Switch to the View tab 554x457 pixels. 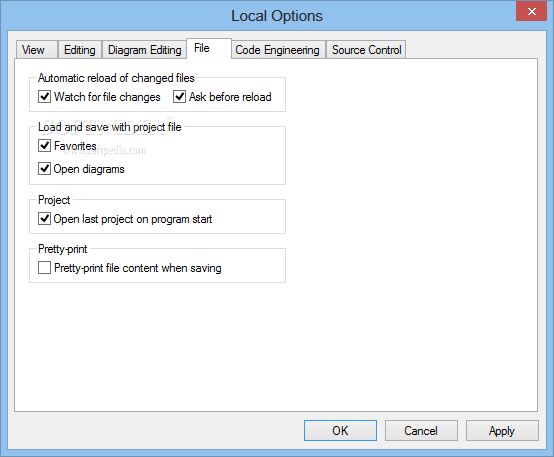tap(36, 49)
